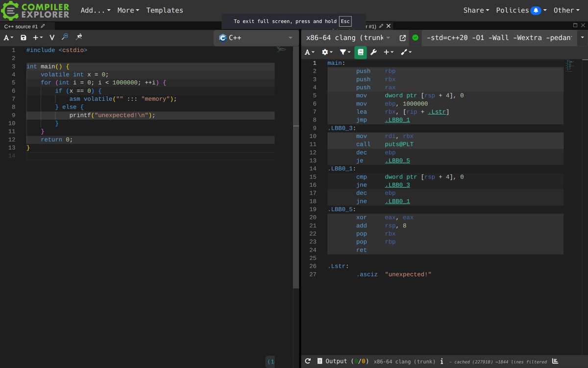Image resolution: width=588 pixels, height=368 pixels.
Task: Click the '#include <cstdio>' source line
Action: [x=57, y=50]
